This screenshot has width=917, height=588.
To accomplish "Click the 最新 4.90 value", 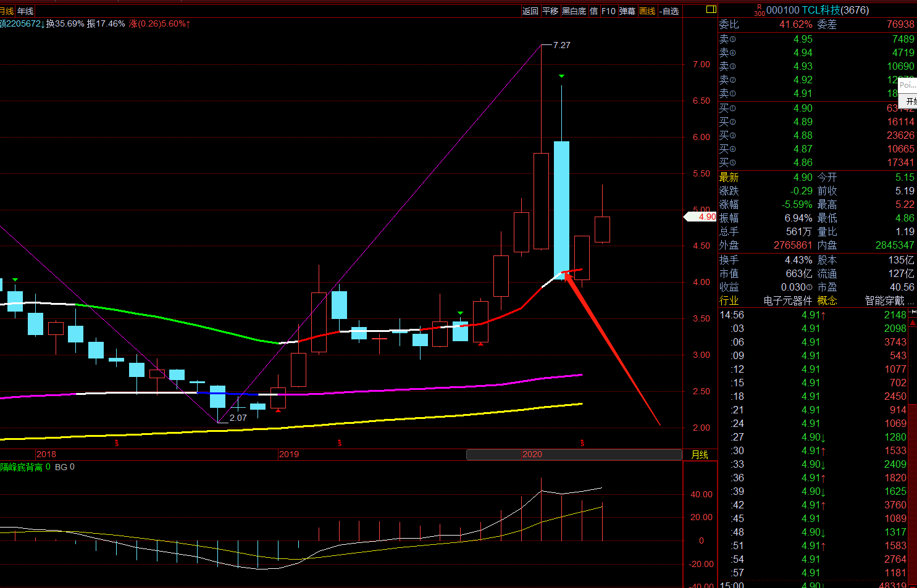I will 803,177.
